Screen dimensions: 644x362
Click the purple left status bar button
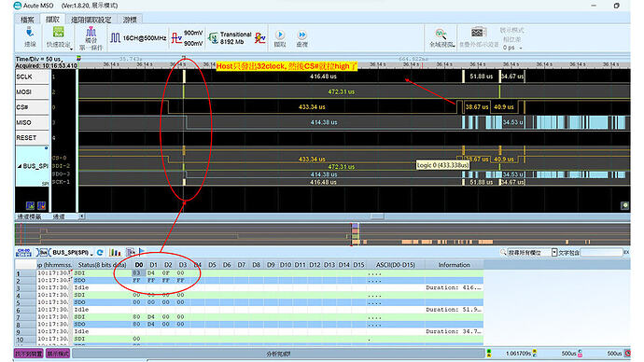click(x=29, y=354)
